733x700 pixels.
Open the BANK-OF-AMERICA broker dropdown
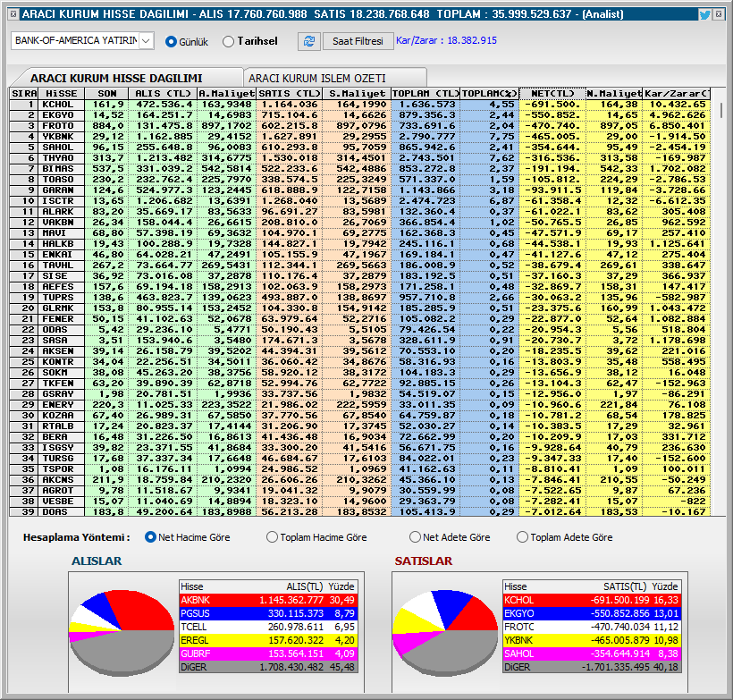[147, 41]
